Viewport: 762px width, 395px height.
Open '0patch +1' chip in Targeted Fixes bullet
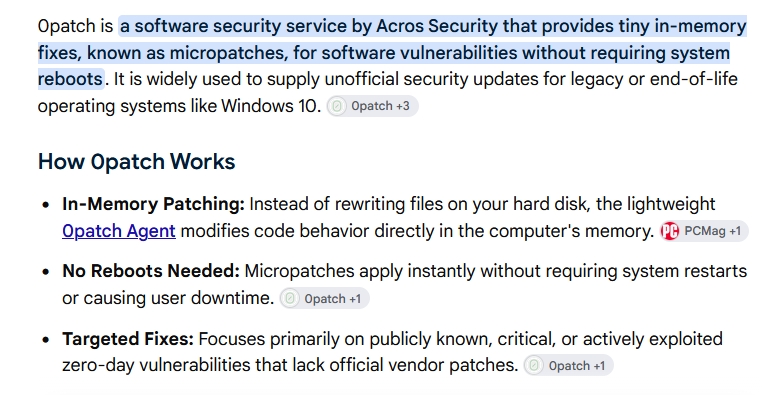[569, 365]
